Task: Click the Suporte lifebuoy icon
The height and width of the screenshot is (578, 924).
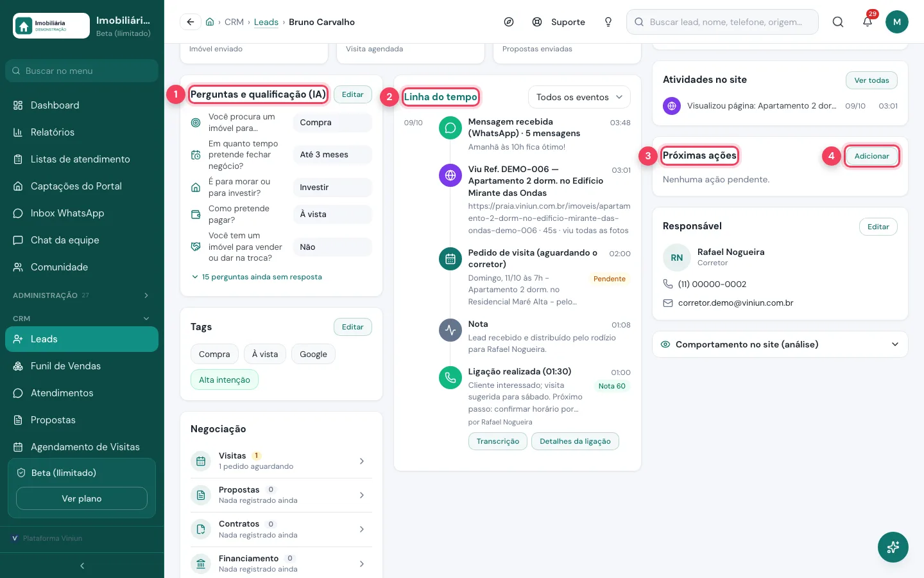Action: point(537,22)
